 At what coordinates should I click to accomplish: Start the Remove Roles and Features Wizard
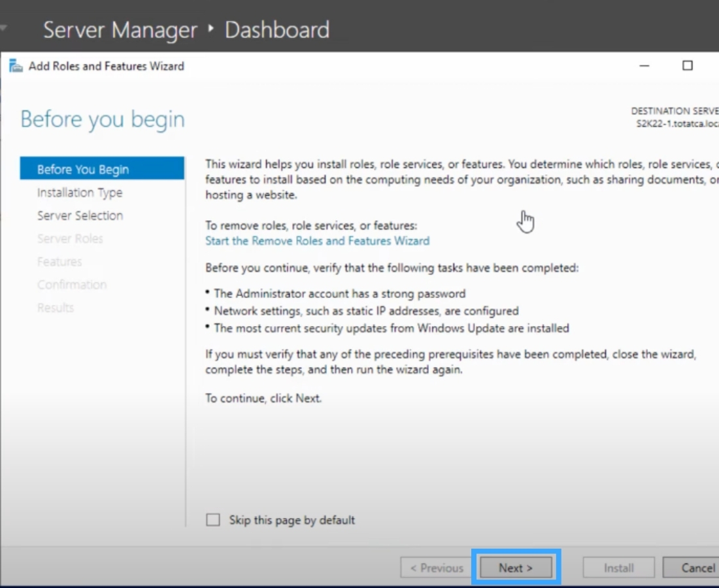[x=318, y=240]
